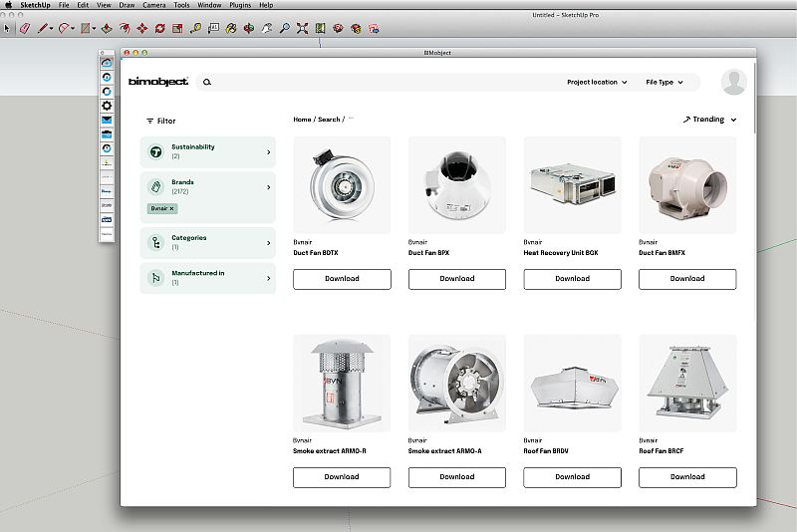Viewport: 797px width, 532px height.
Task: Download the Smoke extract ARMO-R object
Action: (x=342, y=477)
